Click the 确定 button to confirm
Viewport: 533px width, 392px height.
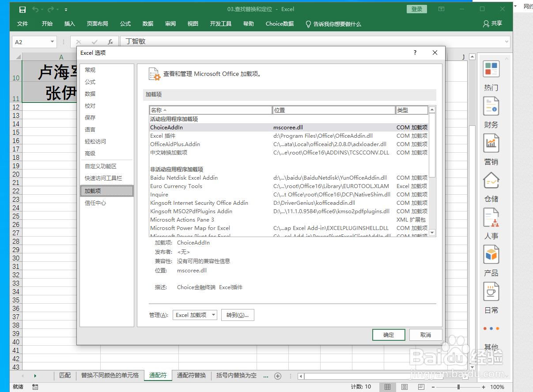389,335
